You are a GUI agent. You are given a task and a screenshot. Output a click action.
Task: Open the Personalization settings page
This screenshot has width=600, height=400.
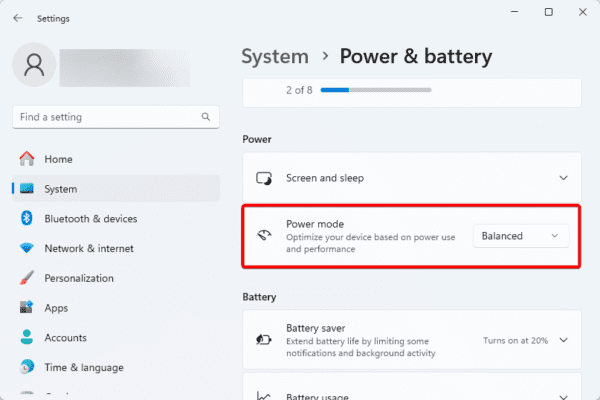click(x=79, y=279)
